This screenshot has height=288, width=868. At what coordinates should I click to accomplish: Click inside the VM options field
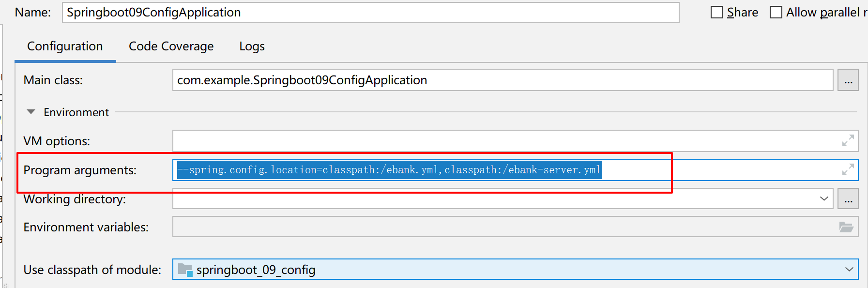pos(516,141)
